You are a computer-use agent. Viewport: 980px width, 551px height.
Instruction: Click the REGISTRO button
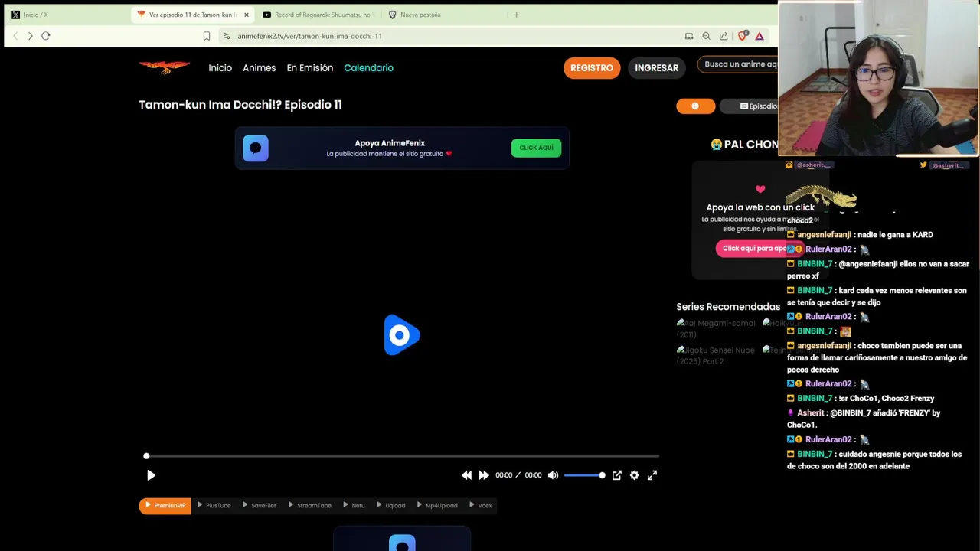592,68
